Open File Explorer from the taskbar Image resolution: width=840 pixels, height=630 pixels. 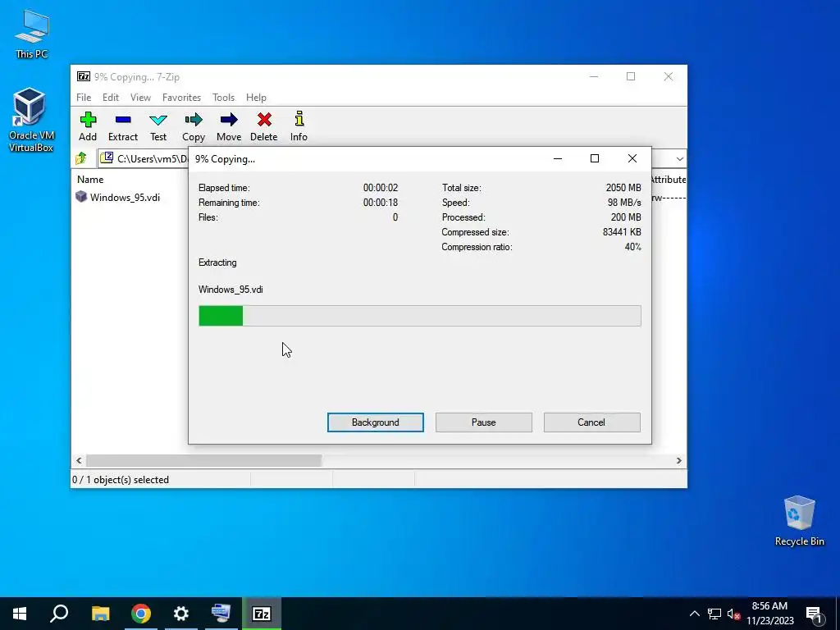pyautogui.click(x=100, y=614)
